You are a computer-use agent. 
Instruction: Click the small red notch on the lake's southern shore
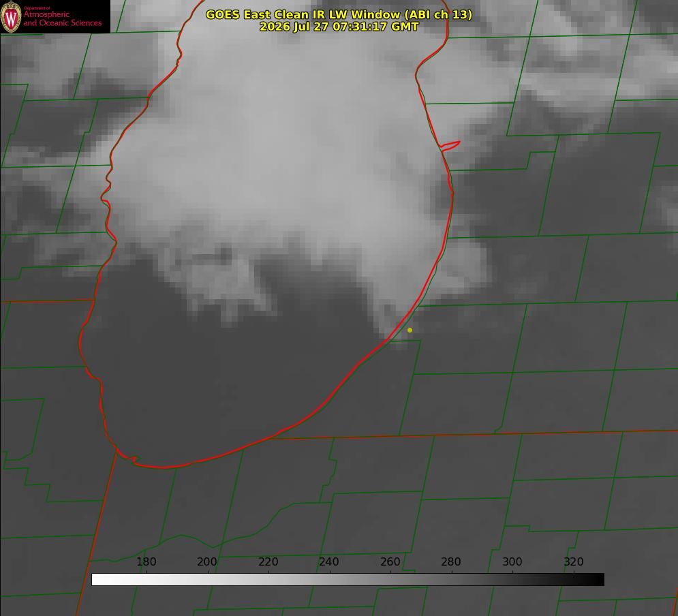tap(134, 459)
